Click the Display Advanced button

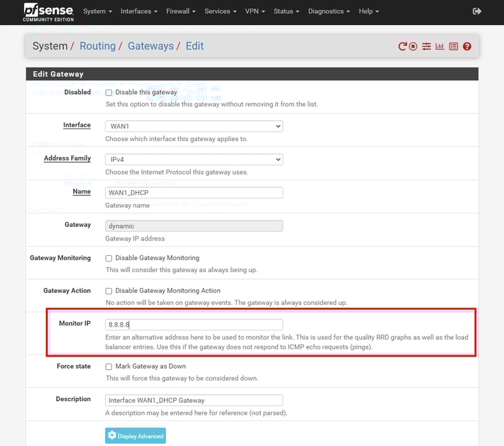(x=135, y=436)
